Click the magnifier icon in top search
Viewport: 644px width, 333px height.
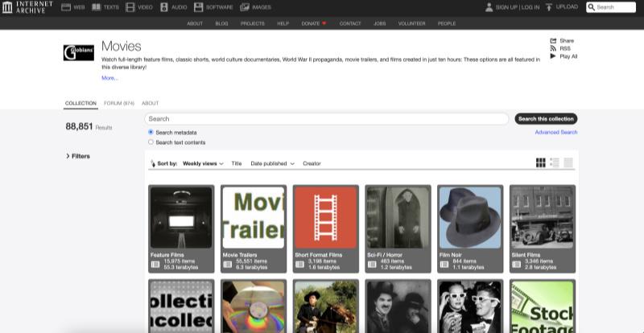coord(592,7)
